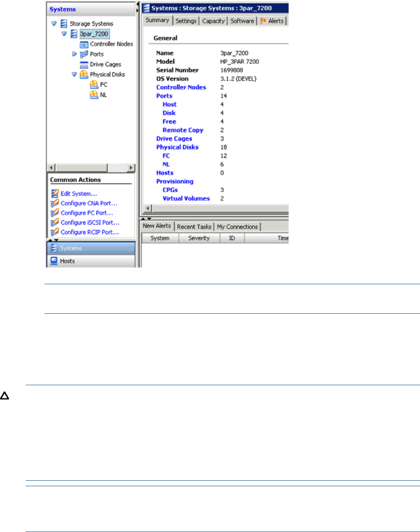Click the 3par_7200 system icon in tree
Viewport: 420px width, 532px height.
(74, 34)
